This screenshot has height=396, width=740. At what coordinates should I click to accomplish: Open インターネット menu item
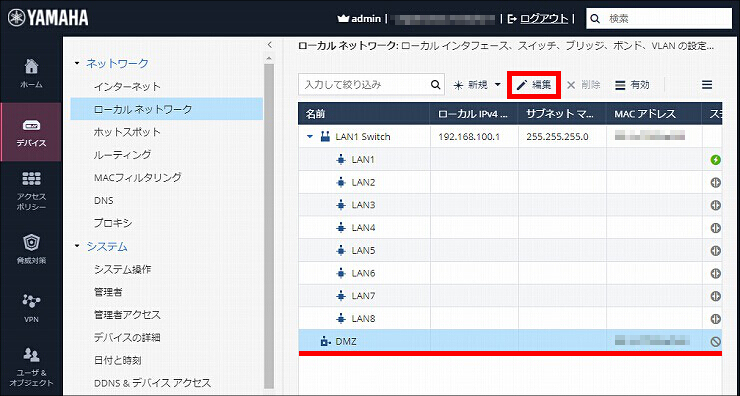coord(127,86)
